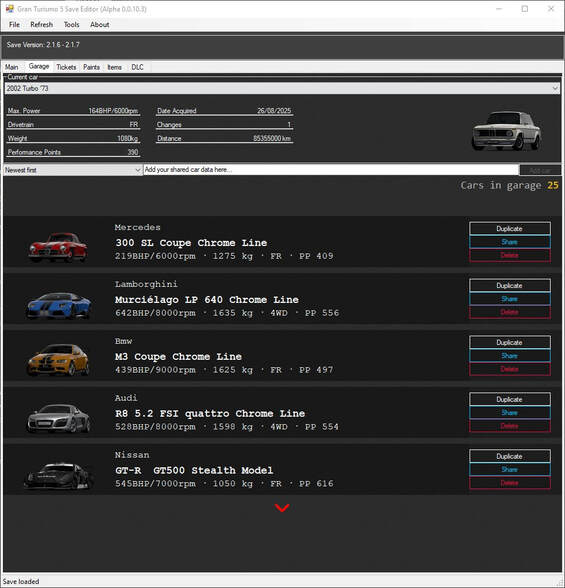Expand the Current car dropdown
Viewport: 565px width, 588px height.
point(282,88)
